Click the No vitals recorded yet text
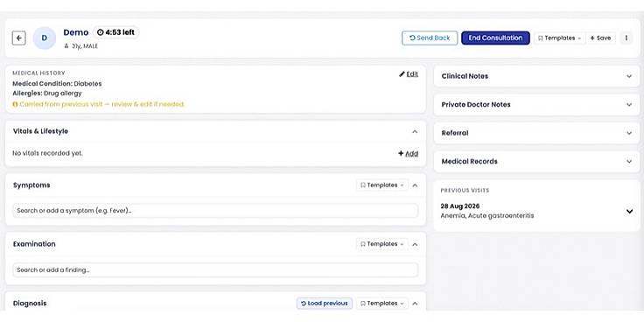 point(47,153)
